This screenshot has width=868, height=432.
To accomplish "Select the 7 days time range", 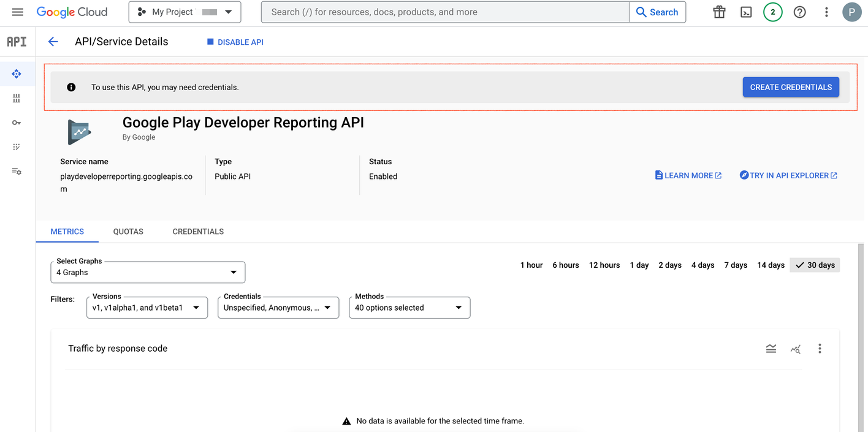I will pyautogui.click(x=736, y=265).
